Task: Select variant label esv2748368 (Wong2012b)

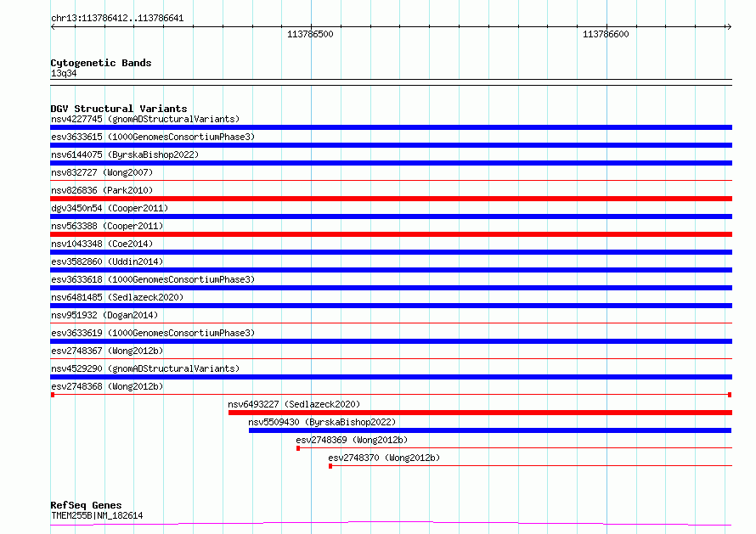Action: pyautogui.click(x=107, y=386)
